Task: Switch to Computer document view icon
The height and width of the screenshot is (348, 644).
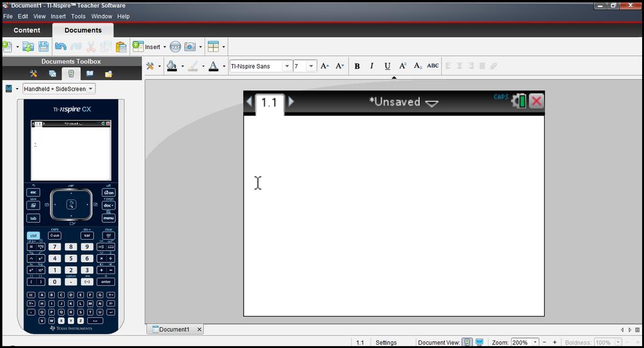Action: click(x=479, y=342)
